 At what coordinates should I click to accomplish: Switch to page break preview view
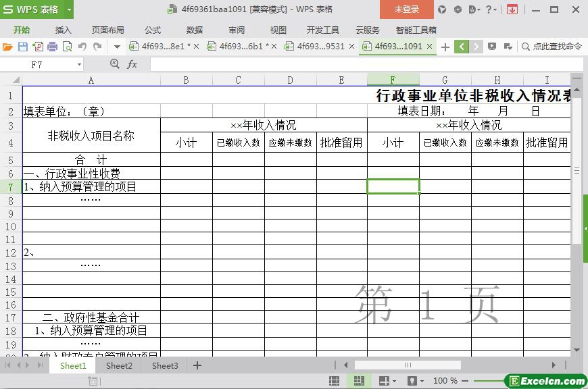[x=359, y=381]
